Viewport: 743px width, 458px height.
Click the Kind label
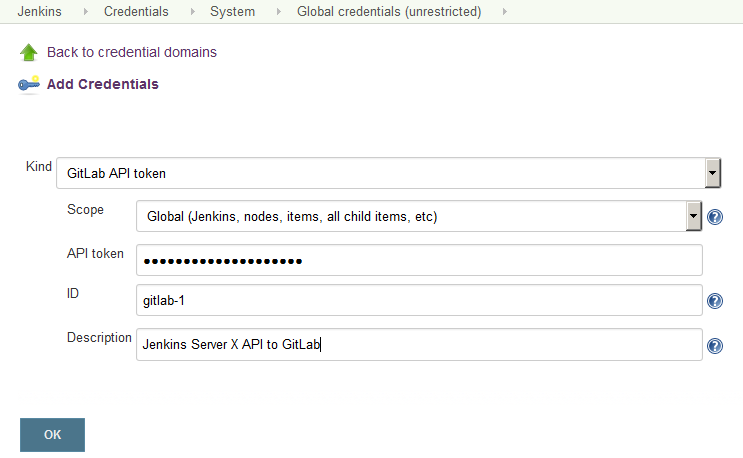point(39,167)
